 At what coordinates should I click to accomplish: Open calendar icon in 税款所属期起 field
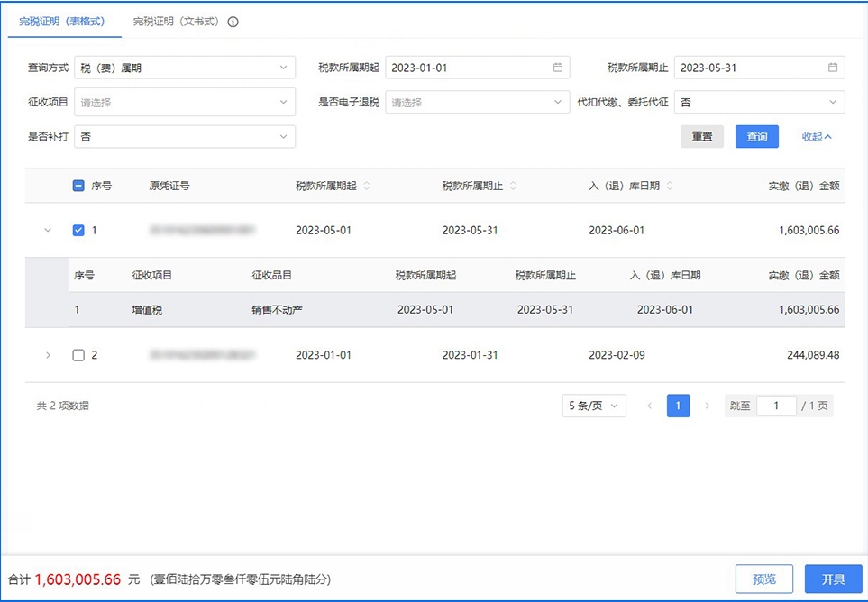coord(557,68)
